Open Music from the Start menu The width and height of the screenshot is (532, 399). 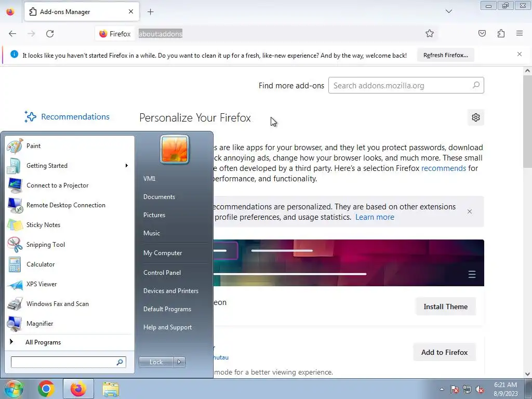tap(152, 233)
